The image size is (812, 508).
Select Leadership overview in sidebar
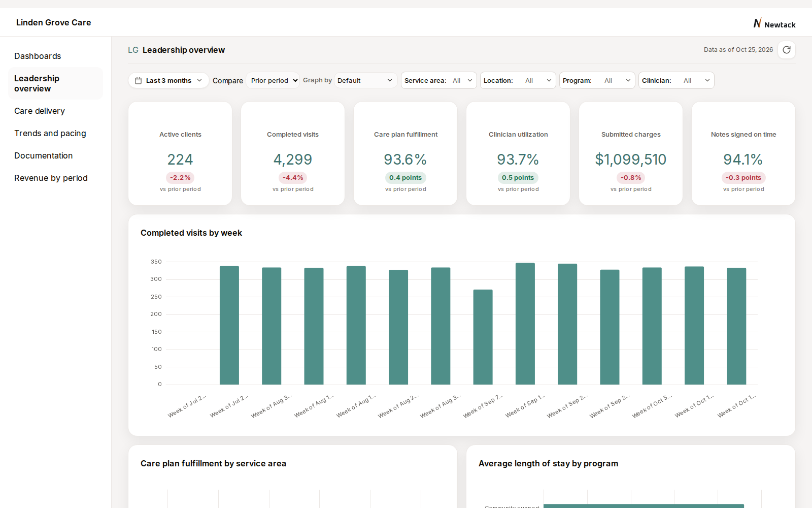coord(55,83)
